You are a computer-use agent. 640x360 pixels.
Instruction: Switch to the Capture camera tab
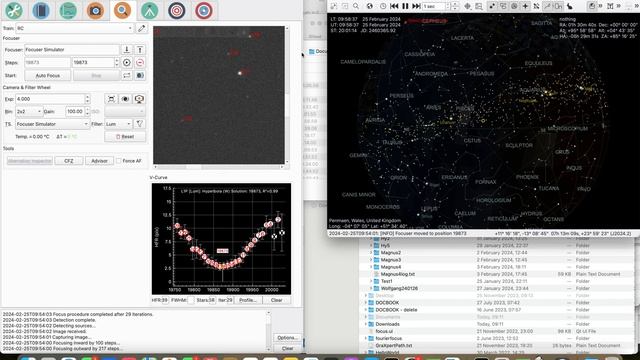pyautogui.click(x=96, y=10)
